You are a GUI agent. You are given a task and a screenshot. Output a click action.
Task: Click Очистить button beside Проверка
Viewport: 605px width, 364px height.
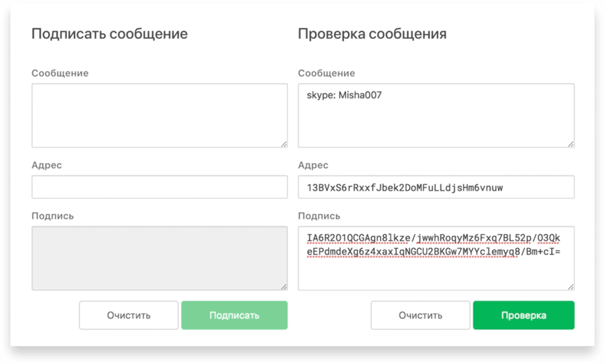[420, 315]
